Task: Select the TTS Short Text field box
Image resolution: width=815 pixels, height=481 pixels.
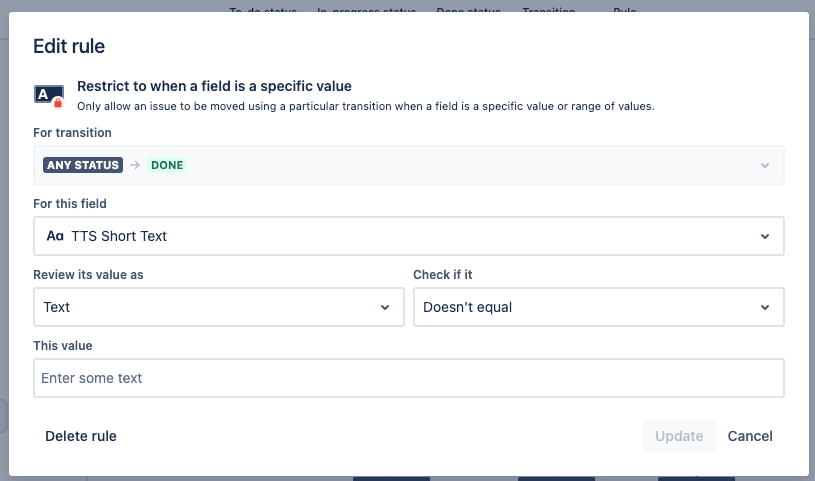Action: point(409,236)
